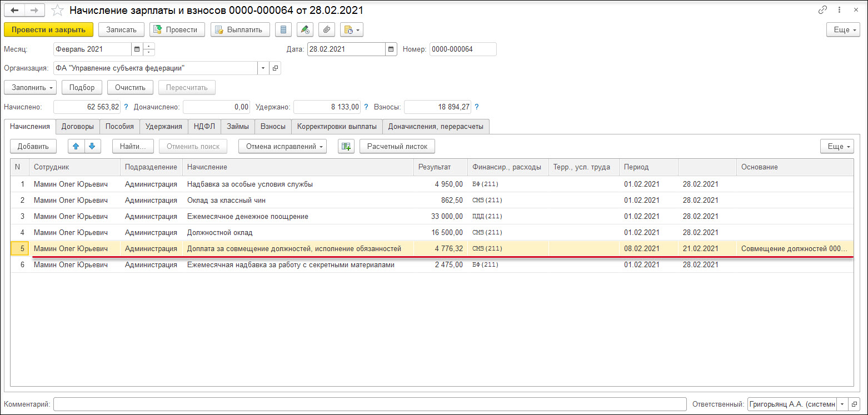
Task: Open the pencil with clock toolbar icon
Action: click(305, 29)
